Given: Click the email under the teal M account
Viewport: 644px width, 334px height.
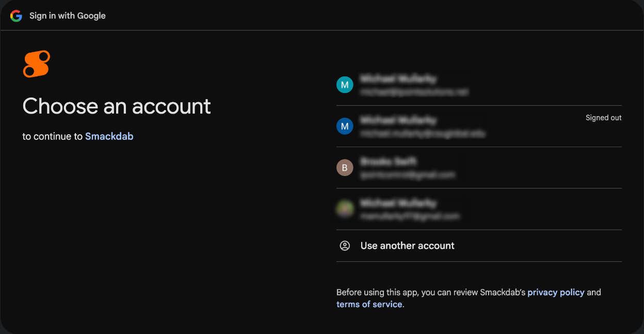Looking at the screenshot, I should pyautogui.click(x=414, y=92).
